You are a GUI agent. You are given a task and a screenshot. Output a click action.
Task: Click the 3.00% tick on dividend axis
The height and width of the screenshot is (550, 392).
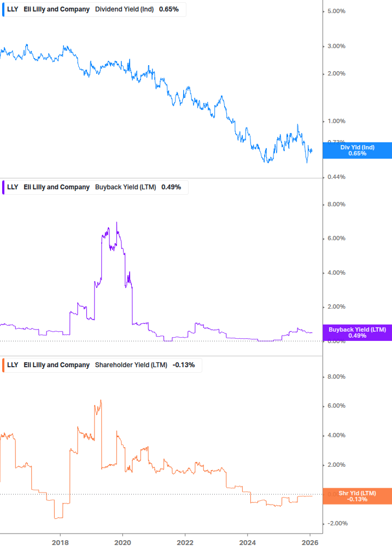click(x=336, y=47)
